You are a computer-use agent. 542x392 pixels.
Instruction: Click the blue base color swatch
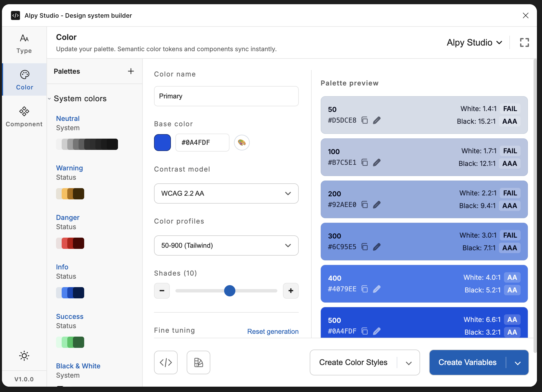[x=162, y=143]
